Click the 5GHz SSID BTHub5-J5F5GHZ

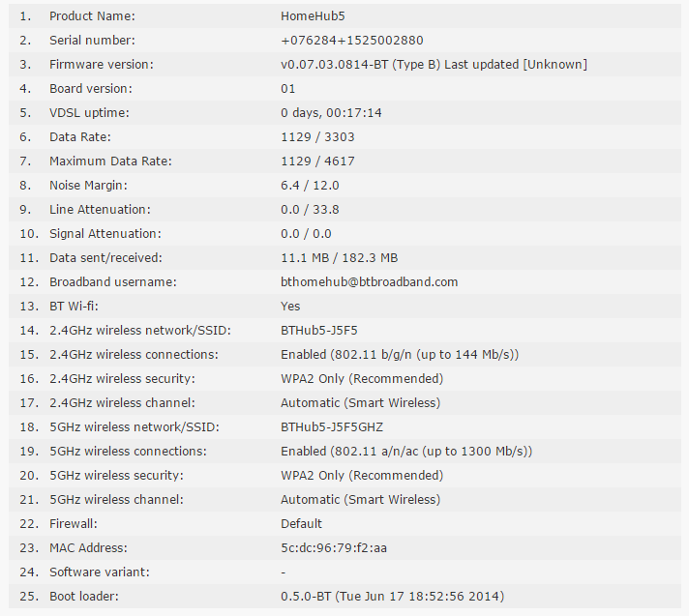[x=332, y=426]
